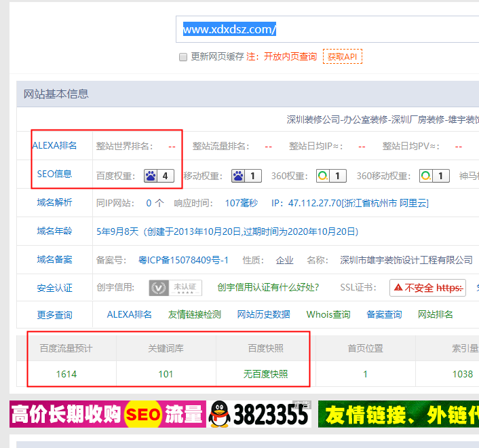Open 友情链接检测 under more queries
479x448 pixels.
[195, 314]
